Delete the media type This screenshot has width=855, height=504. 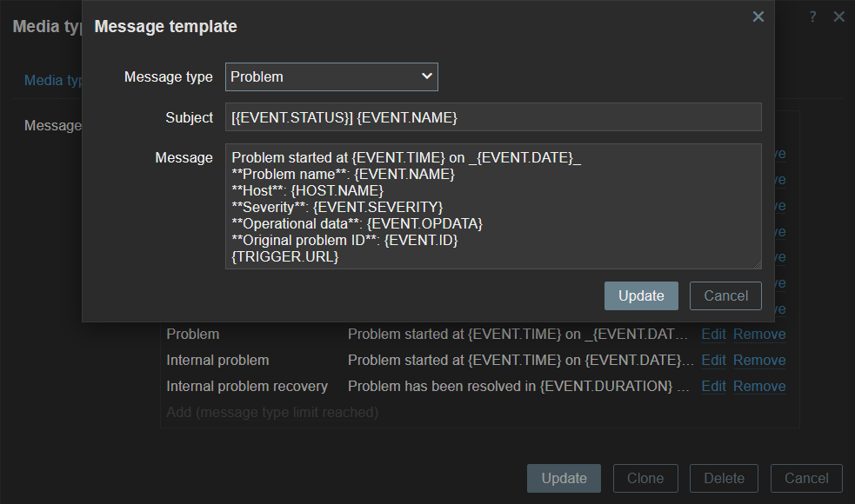(x=724, y=478)
